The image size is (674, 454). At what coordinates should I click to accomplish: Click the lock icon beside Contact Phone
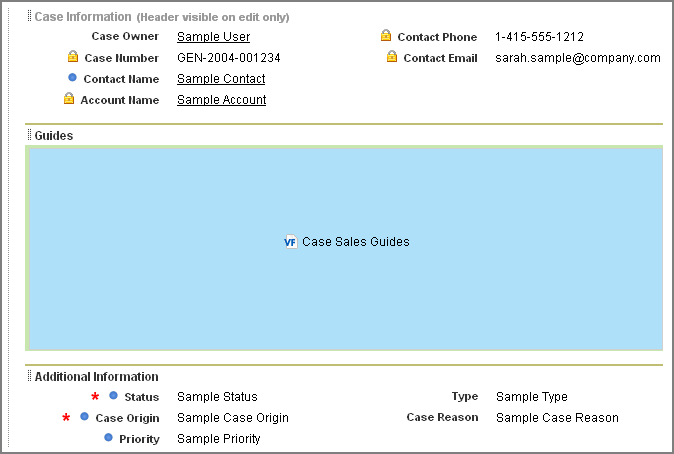click(x=386, y=35)
